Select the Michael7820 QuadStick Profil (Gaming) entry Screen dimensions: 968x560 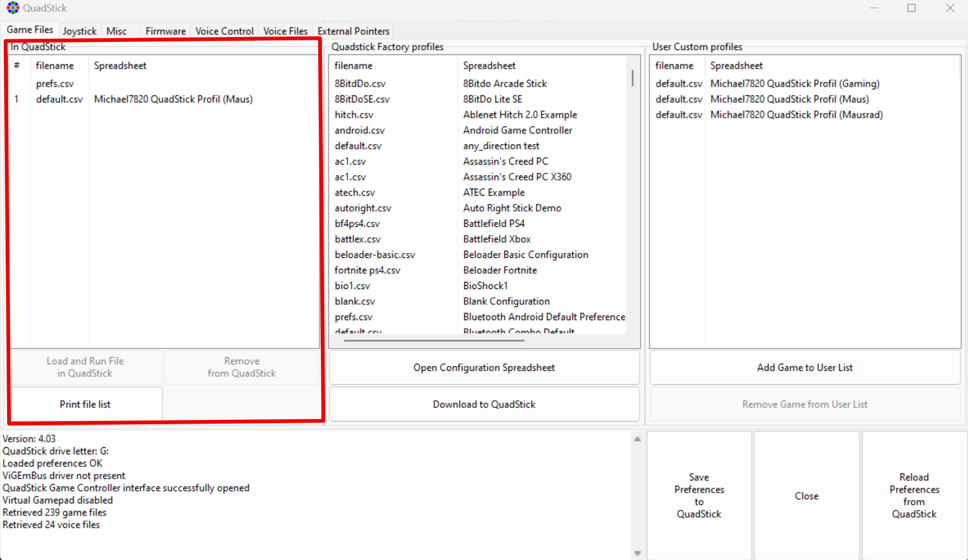pyautogui.click(x=794, y=83)
